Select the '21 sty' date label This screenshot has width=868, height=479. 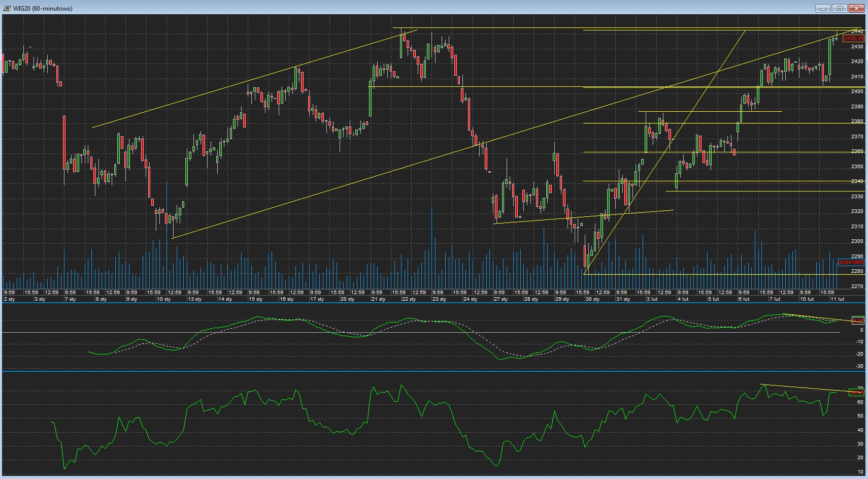click(378, 299)
